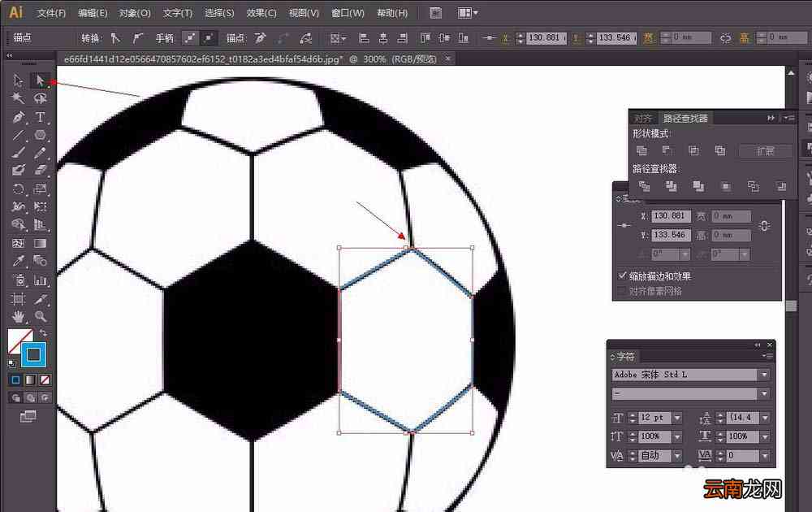
Task: Select the Pencil tool
Action: (x=40, y=153)
